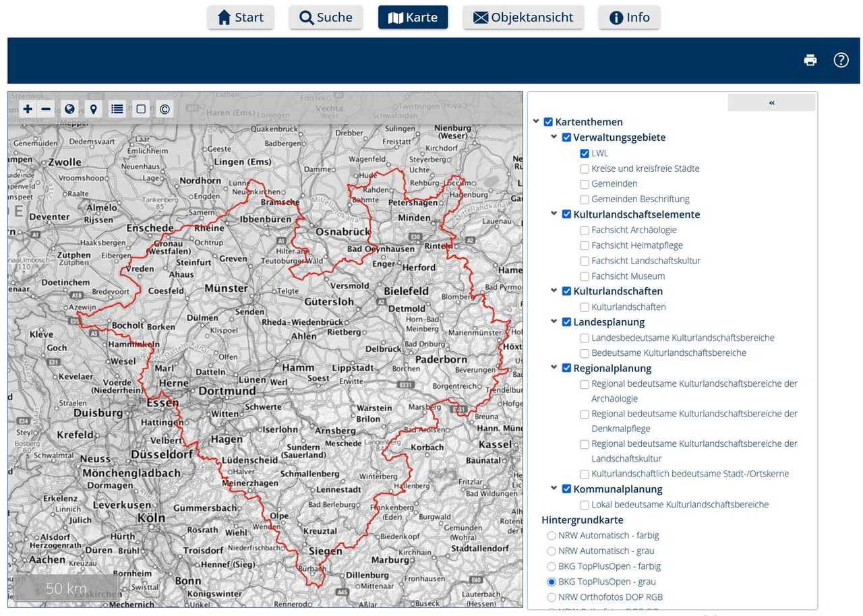863x616 pixels.
Task: Enable Kreise und kreisfreie Städte layer
Action: [x=585, y=168]
